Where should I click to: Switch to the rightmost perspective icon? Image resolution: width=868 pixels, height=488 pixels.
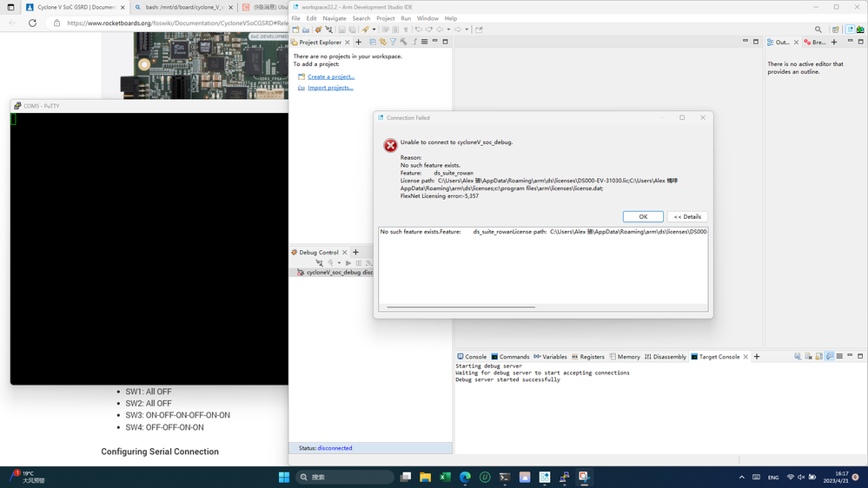(x=860, y=30)
